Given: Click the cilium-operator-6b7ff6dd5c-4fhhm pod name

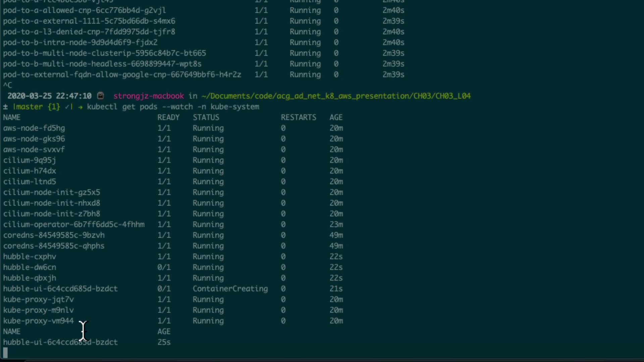Looking at the screenshot, I should click(x=74, y=224).
